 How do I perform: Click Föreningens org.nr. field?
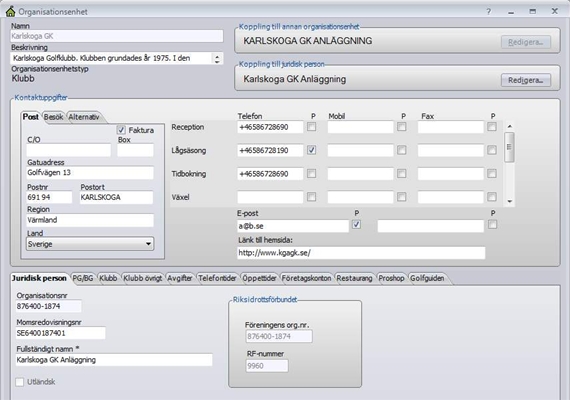point(279,336)
